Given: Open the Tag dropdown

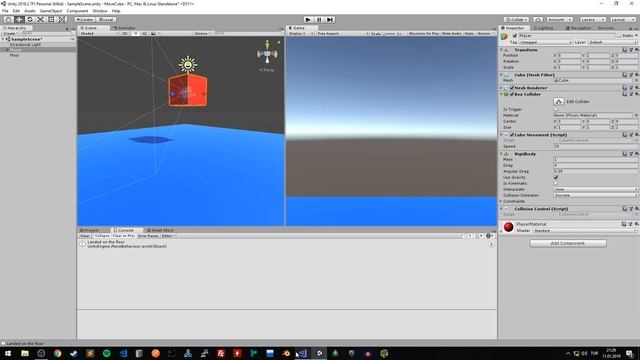Looking at the screenshot, I should point(545,42).
